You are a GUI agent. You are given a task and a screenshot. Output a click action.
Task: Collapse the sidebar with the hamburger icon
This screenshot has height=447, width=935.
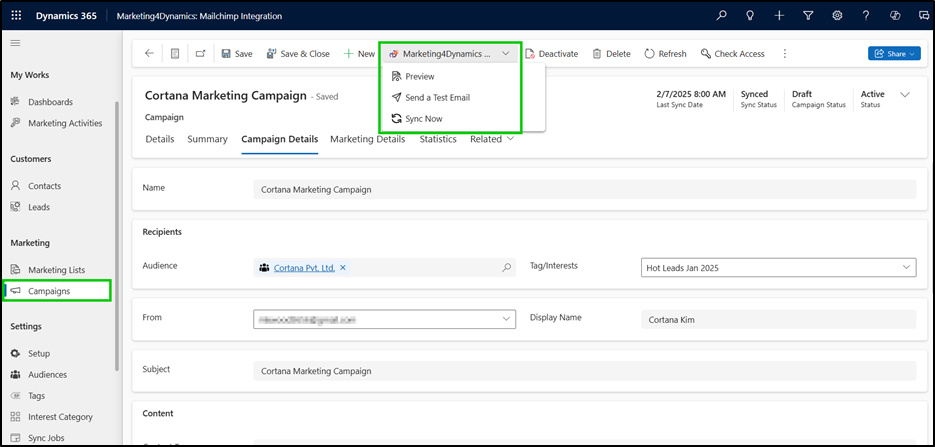(x=16, y=43)
